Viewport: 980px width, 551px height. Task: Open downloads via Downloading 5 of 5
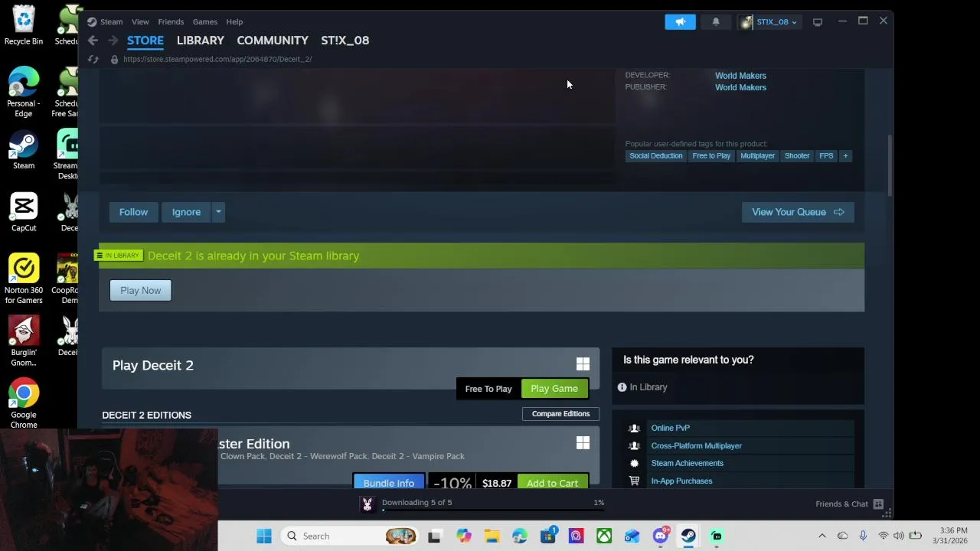click(x=417, y=502)
